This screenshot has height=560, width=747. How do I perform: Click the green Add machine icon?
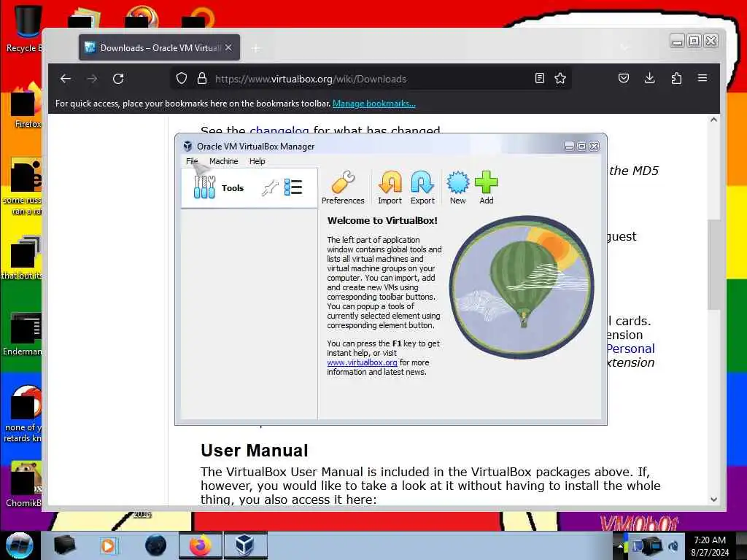[486, 187]
